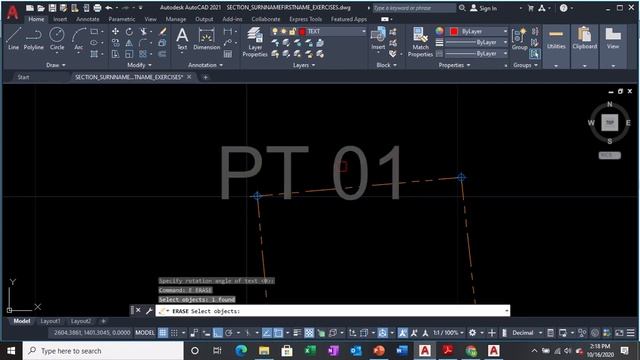Screen dimensions: 640x360
Task: Toggle snap mode in status bar
Action: click(x=174, y=333)
